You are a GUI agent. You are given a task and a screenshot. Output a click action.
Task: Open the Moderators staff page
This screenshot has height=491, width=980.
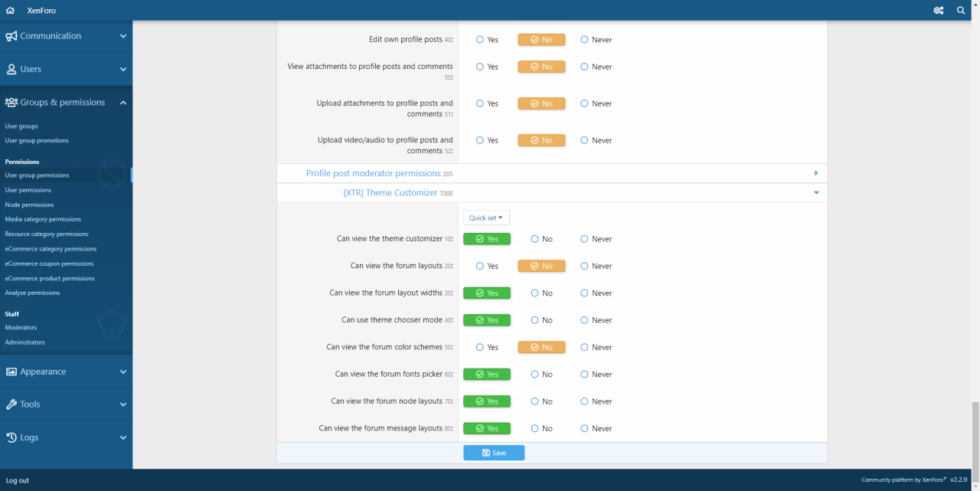pyautogui.click(x=21, y=327)
